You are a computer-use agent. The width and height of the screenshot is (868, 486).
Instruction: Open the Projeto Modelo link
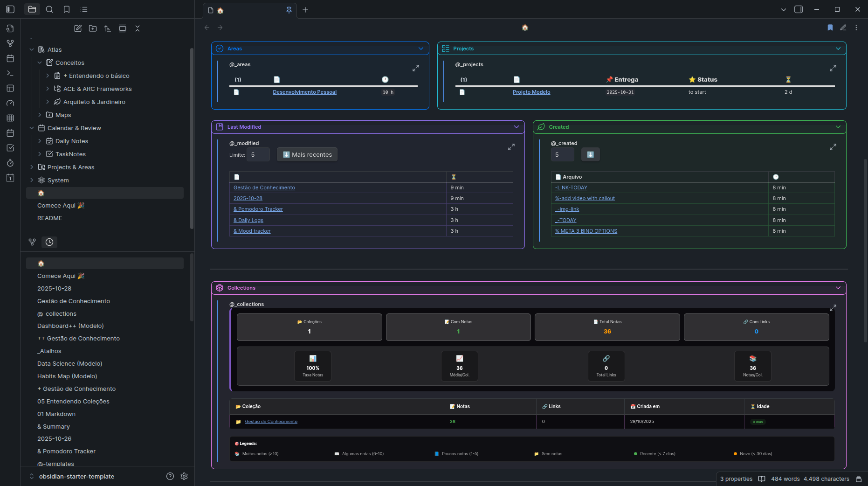[x=531, y=92]
